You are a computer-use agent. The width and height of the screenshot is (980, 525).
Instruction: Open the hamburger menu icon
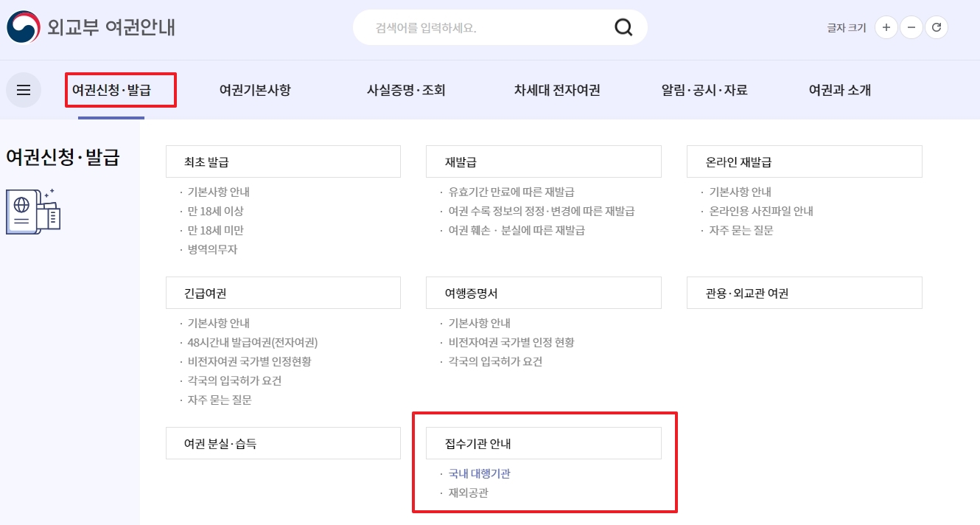25,90
